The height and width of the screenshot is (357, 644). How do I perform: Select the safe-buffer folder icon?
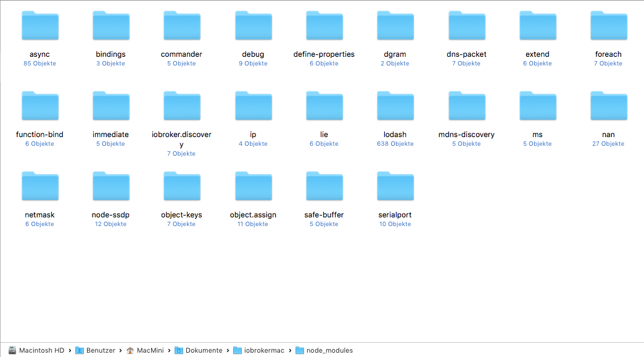tap(324, 186)
